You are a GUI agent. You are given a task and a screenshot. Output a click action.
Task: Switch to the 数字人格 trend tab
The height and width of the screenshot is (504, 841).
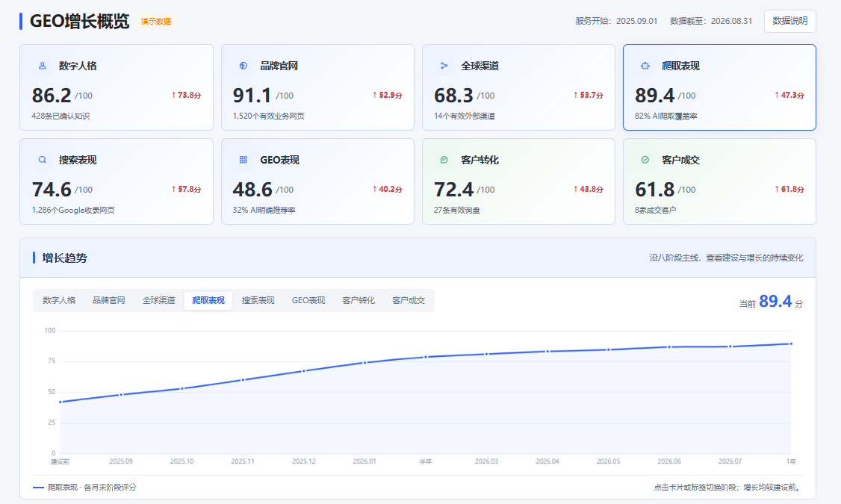(59, 300)
